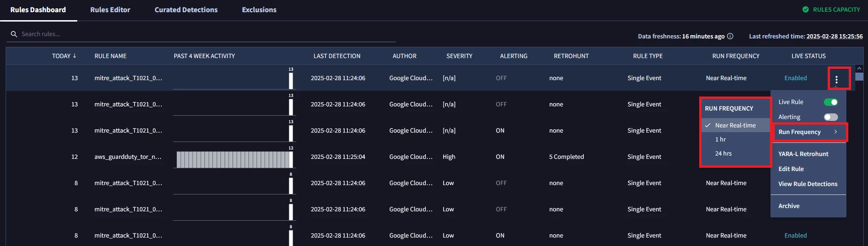Switch to the Rules Editor tab
Viewport: 868px width, 246px height.
[x=110, y=10]
